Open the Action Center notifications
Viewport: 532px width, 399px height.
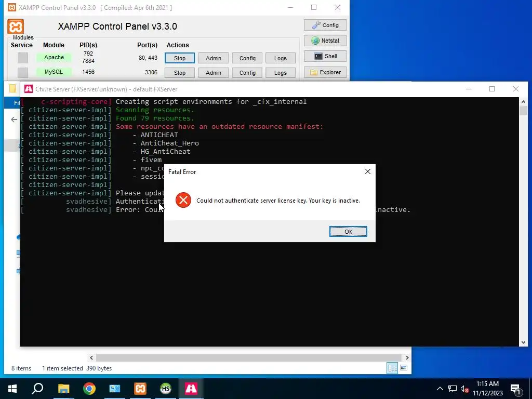(515, 389)
